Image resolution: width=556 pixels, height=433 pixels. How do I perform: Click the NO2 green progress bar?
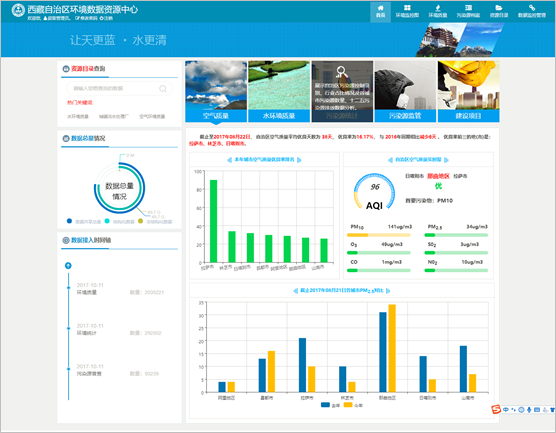click(456, 270)
